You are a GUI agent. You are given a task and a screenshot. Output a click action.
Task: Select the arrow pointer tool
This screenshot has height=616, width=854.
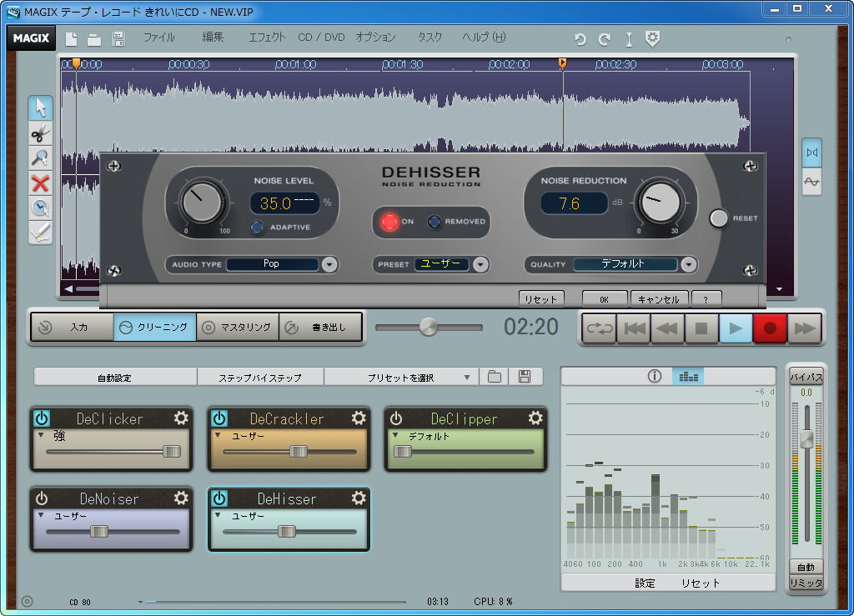pyautogui.click(x=41, y=108)
